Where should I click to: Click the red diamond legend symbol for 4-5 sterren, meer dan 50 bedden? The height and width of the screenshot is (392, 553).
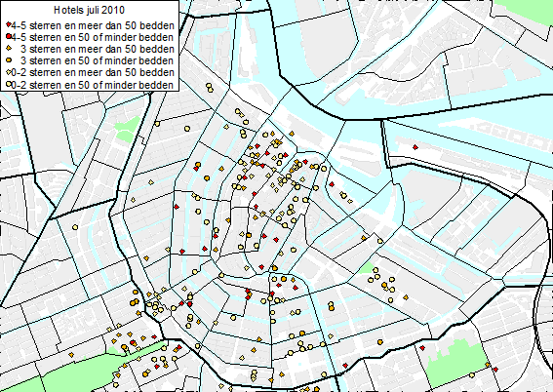coord(9,25)
